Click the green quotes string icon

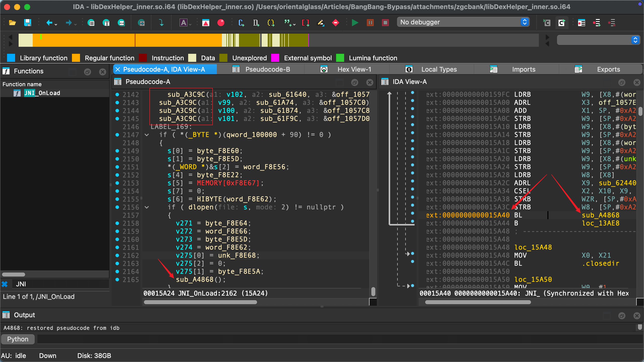pyautogui.click(x=287, y=23)
